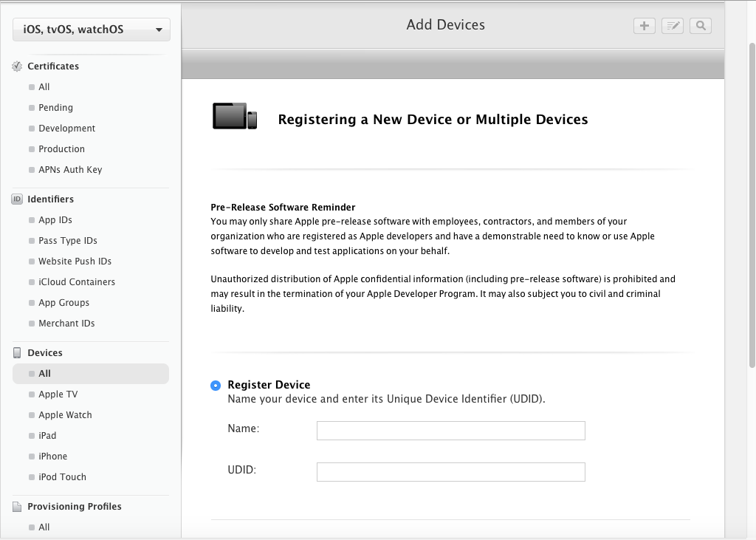Click the UDID input field

[451, 472]
